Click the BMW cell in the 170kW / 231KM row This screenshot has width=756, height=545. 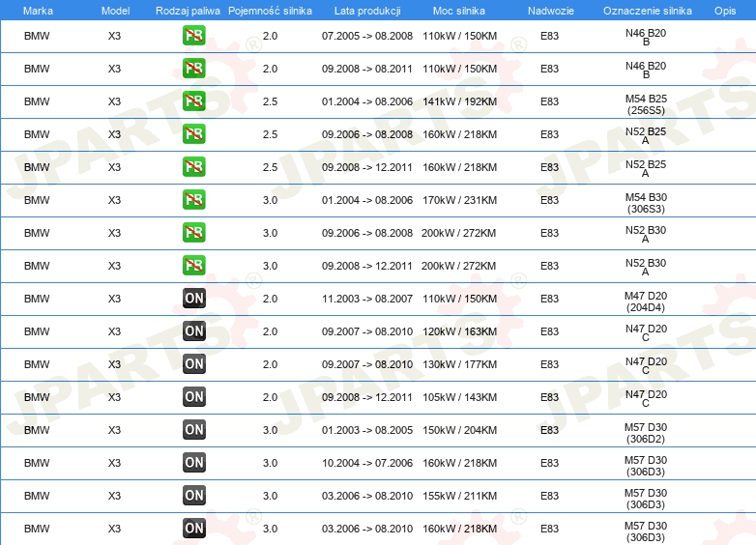37,199
